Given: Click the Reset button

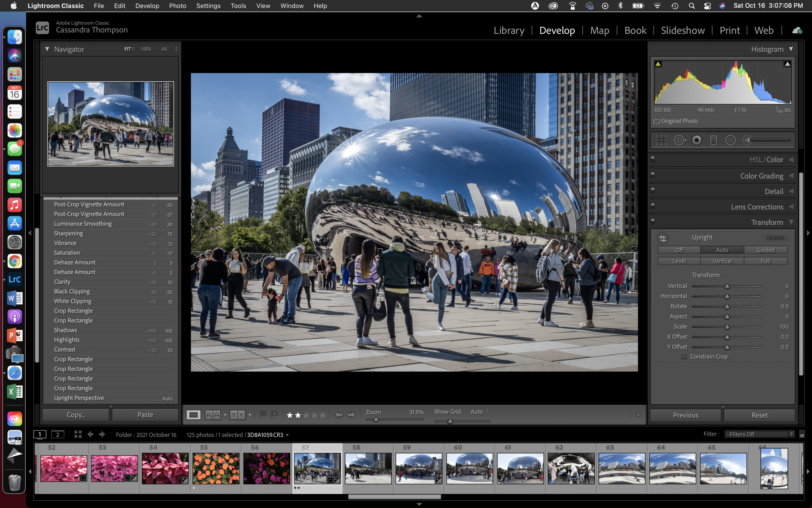Looking at the screenshot, I should point(759,415).
